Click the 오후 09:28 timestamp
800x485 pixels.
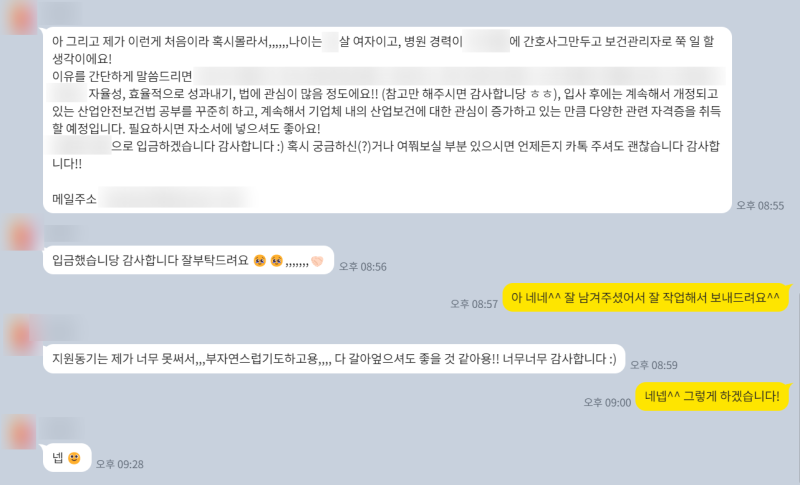(120, 464)
